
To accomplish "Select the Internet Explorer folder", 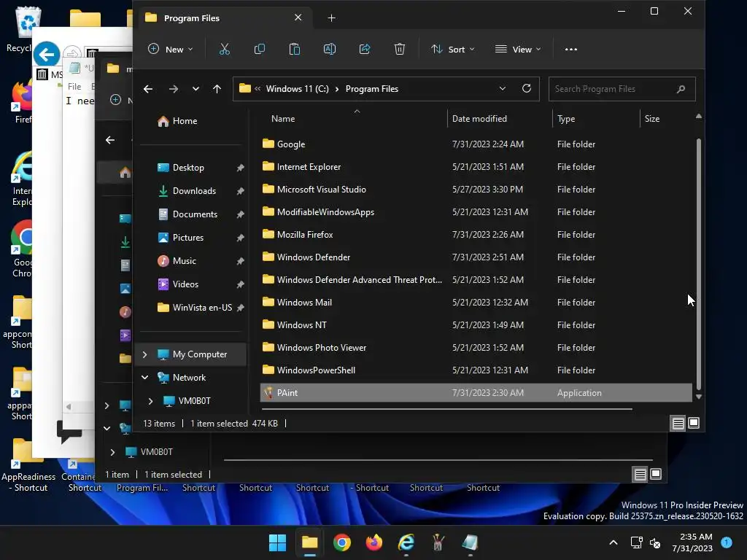I will click(x=476, y=167).
